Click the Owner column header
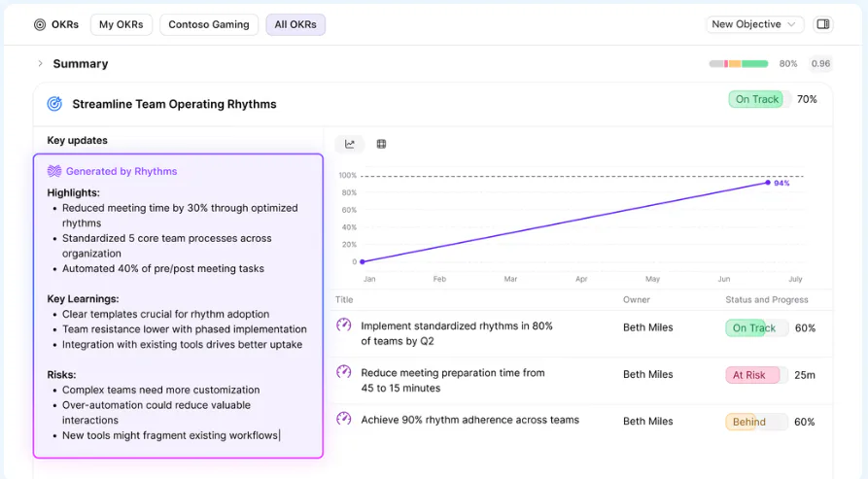868x479 pixels. coord(637,300)
